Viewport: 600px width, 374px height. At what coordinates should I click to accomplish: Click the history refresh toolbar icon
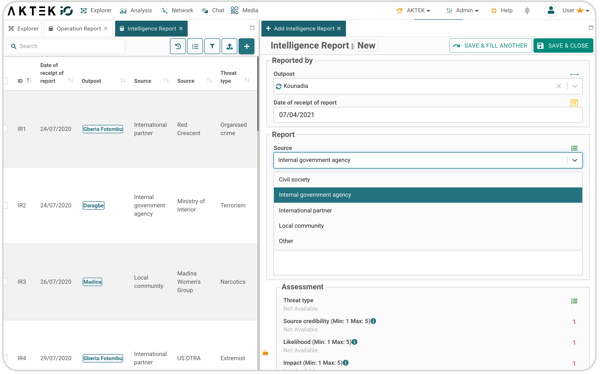point(178,46)
